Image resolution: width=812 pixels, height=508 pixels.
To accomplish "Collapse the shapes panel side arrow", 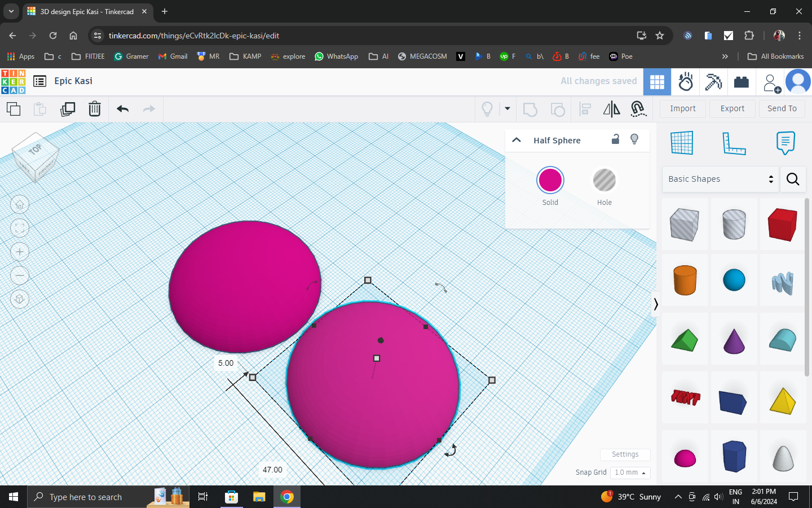I will pyautogui.click(x=656, y=305).
